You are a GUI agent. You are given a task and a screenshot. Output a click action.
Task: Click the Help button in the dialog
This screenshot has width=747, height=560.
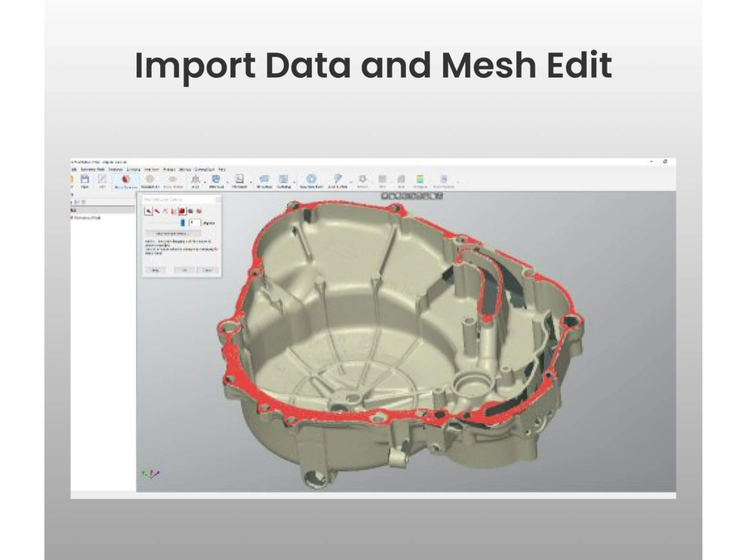155,270
